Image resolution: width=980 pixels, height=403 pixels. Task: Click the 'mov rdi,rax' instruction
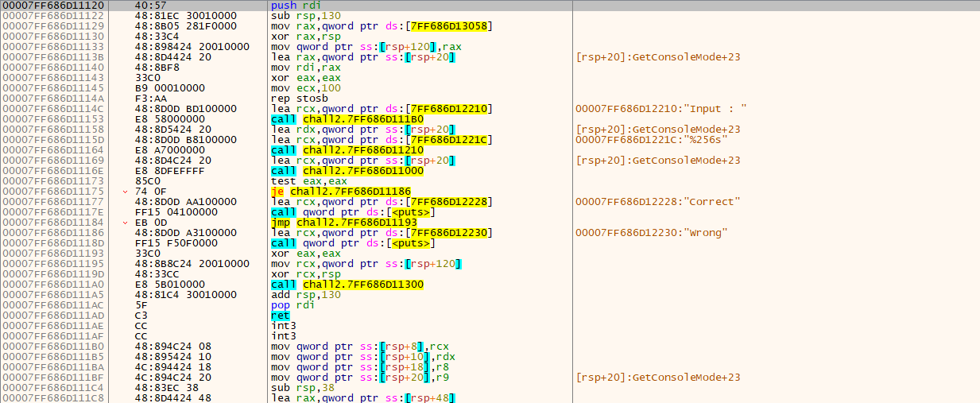[x=303, y=68]
